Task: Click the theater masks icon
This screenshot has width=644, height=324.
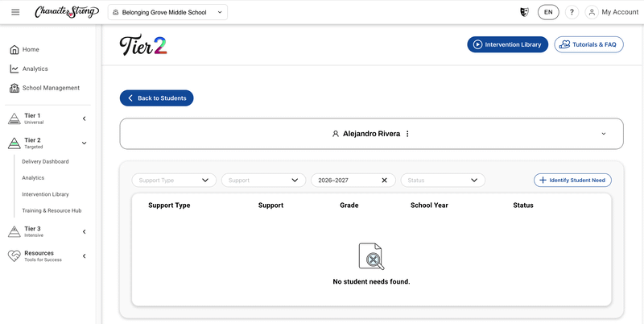Action: 524,12
